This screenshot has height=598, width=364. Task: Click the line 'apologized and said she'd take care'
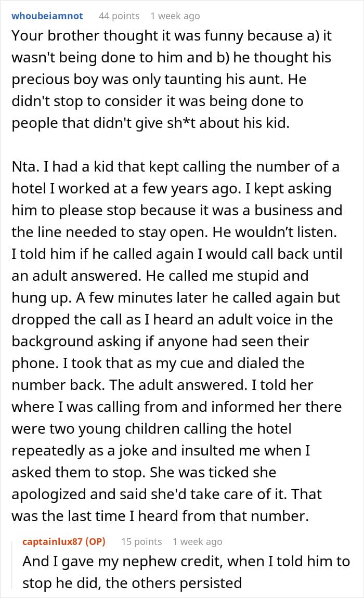coord(166,495)
